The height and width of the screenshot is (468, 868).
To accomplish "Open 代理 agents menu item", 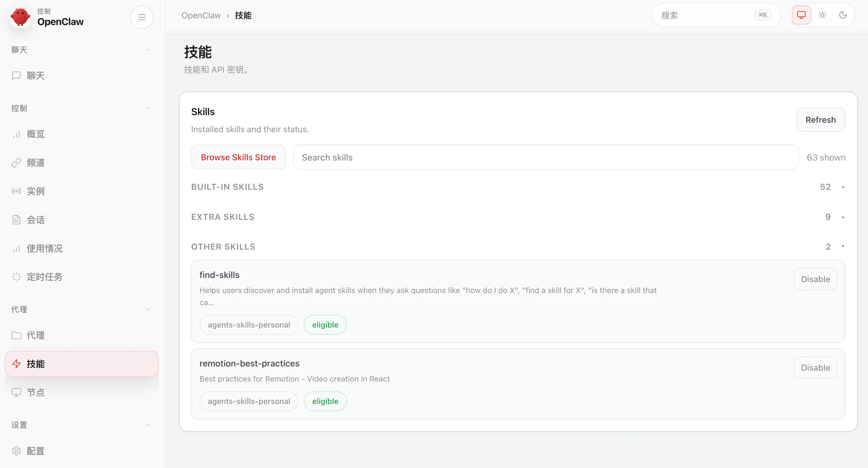I will pos(35,335).
